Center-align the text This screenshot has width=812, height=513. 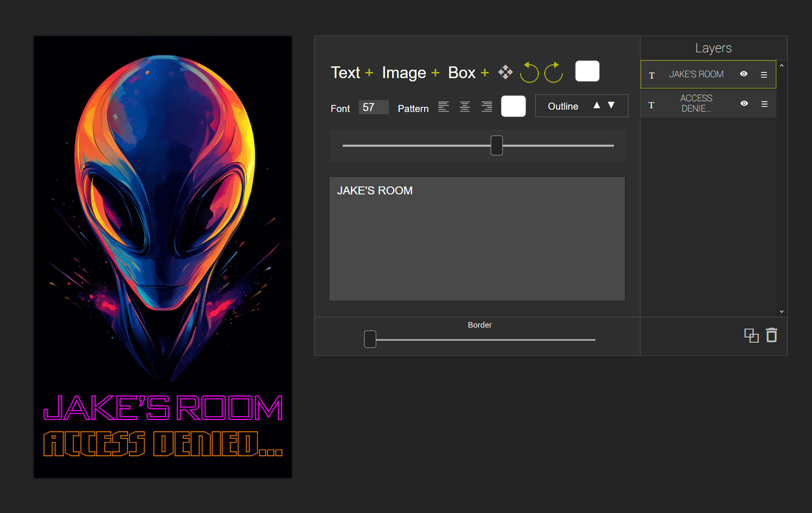pyautogui.click(x=465, y=107)
